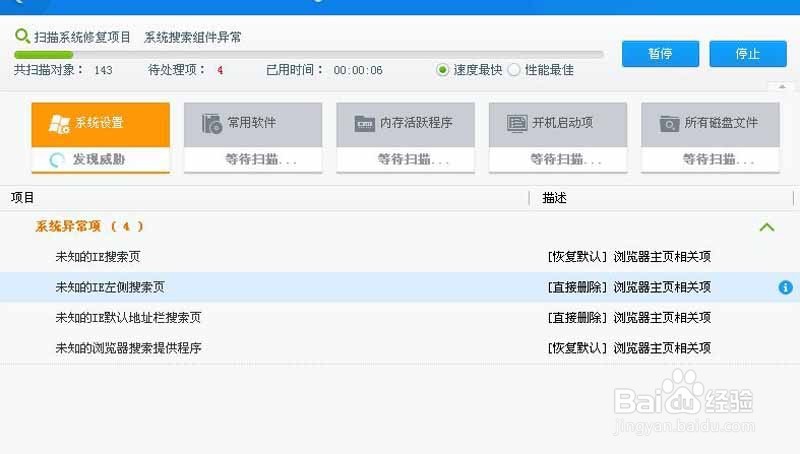Open the 所有磁盘文件 category tab
Image resolution: width=800 pixels, height=454 pixels.
pyautogui.click(x=710, y=124)
